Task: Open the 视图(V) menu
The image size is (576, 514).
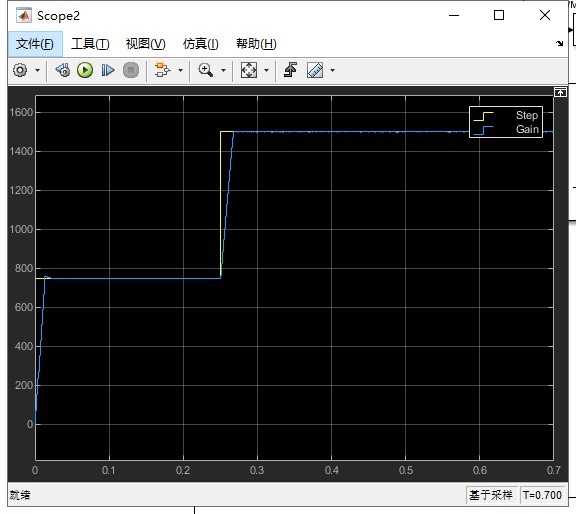Action: click(x=146, y=44)
